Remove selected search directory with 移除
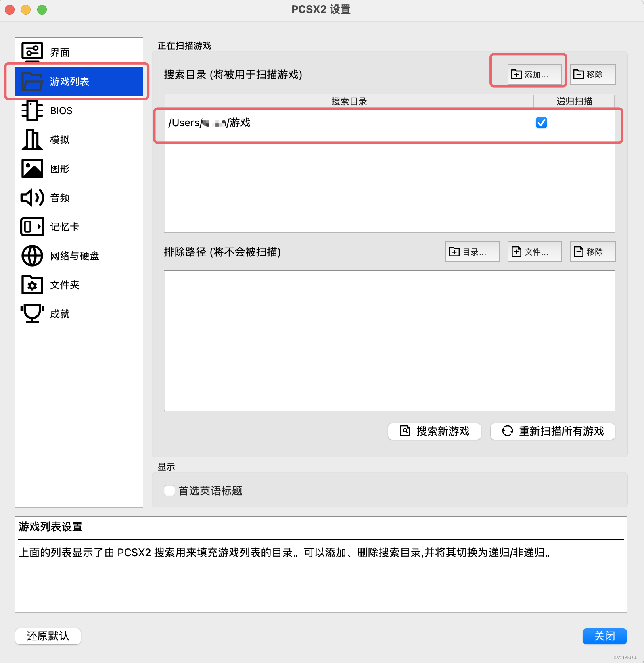This screenshot has height=663, width=644. pos(592,74)
